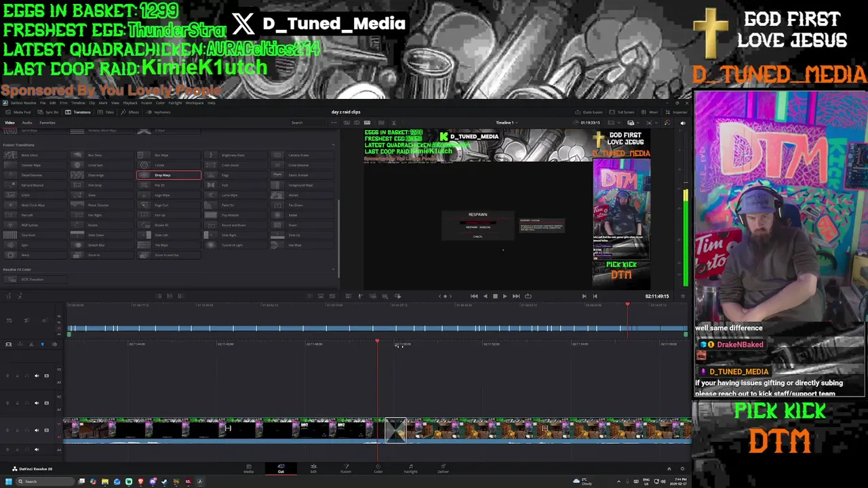
Task: Go to the Deliver page
Action: (443, 468)
